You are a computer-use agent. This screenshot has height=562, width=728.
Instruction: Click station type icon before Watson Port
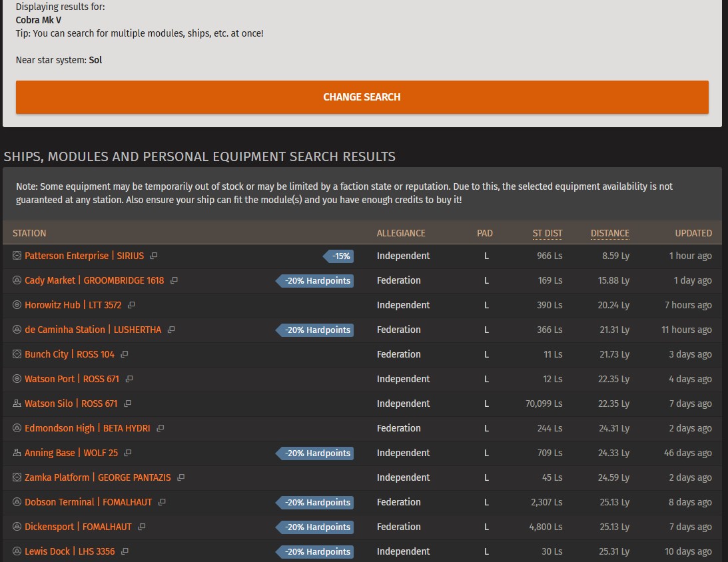17,378
